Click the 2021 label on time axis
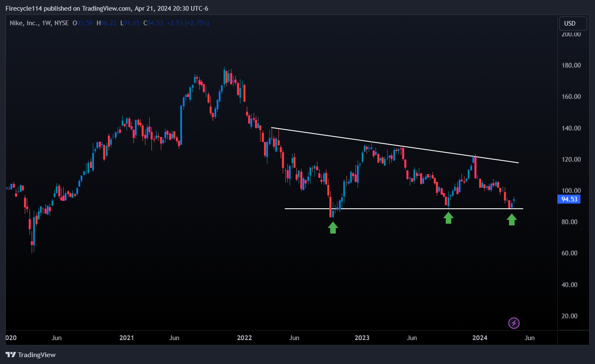 pos(127,338)
